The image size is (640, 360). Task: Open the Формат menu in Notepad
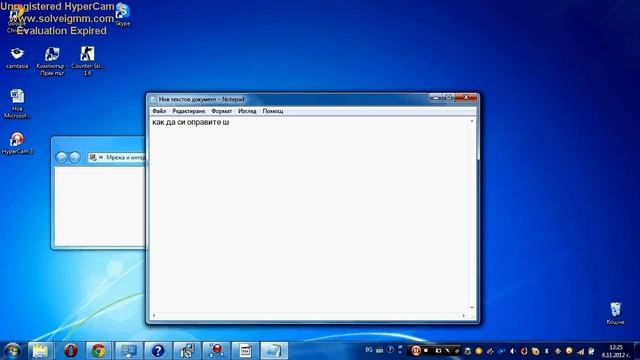coord(221,111)
